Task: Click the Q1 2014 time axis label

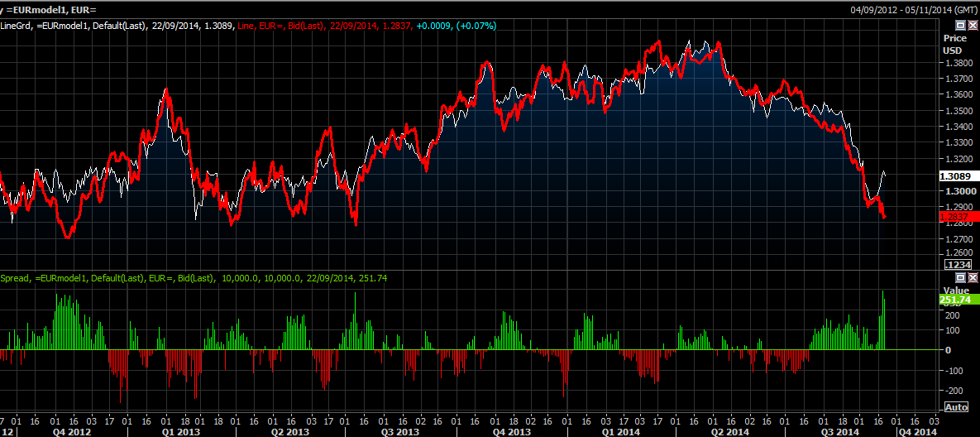Action: (x=619, y=432)
